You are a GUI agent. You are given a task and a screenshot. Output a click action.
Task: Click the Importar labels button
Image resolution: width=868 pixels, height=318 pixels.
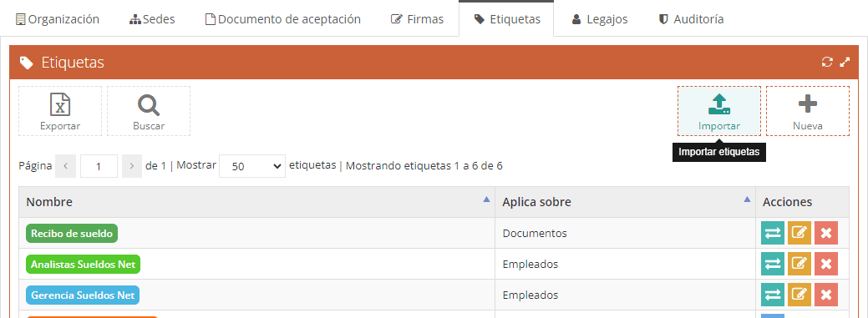click(719, 111)
